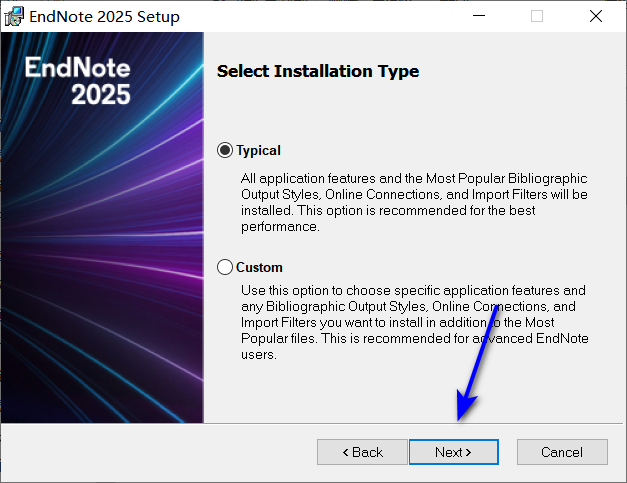
Task: Click the tip of the blue arrow annotation
Action: (x=459, y=419)
